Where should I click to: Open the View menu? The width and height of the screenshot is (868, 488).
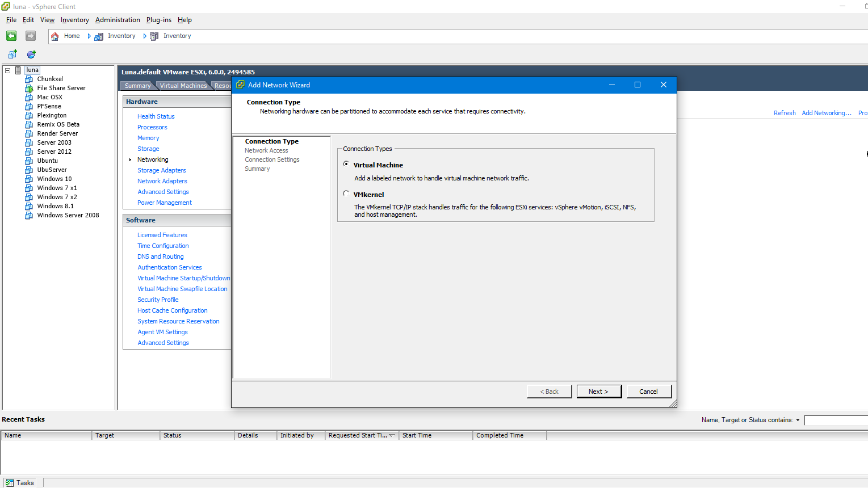48,20
